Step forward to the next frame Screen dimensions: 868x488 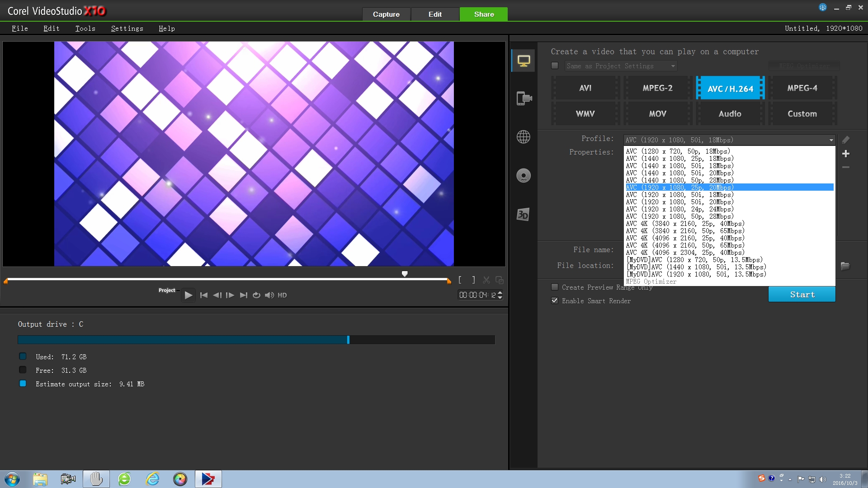[x=230, y=295]
